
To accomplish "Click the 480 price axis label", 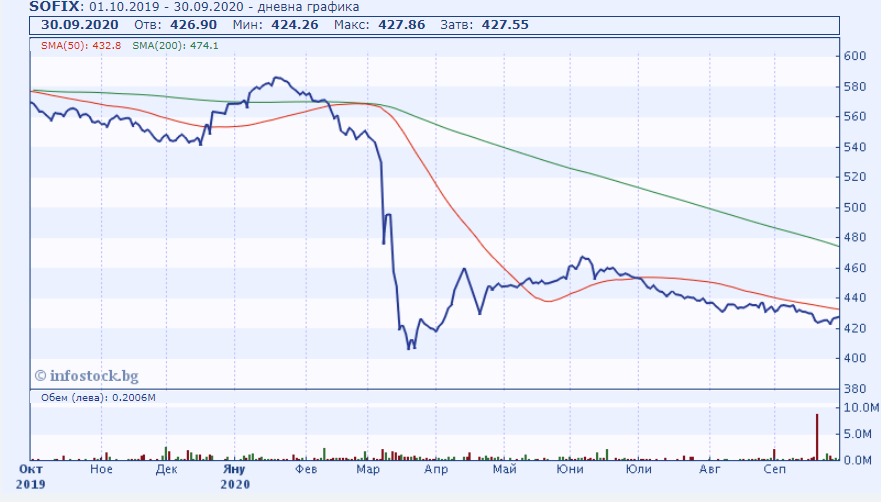I will point(855,237).
